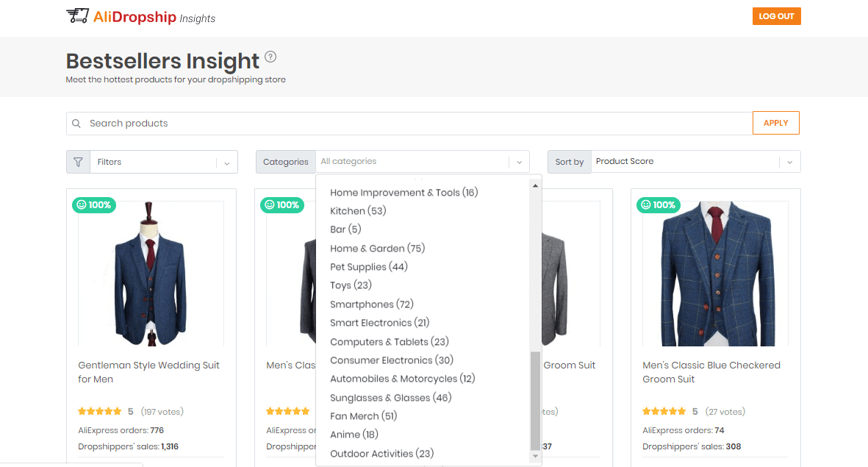Choose Outdoor Activities (23) from the category menu
The image size is (868, 467).
tap(381, 453)
